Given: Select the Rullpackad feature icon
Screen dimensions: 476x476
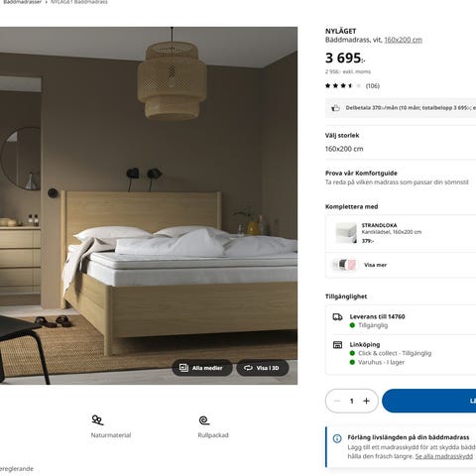Looking at the screenshot, I should (204, 420).
